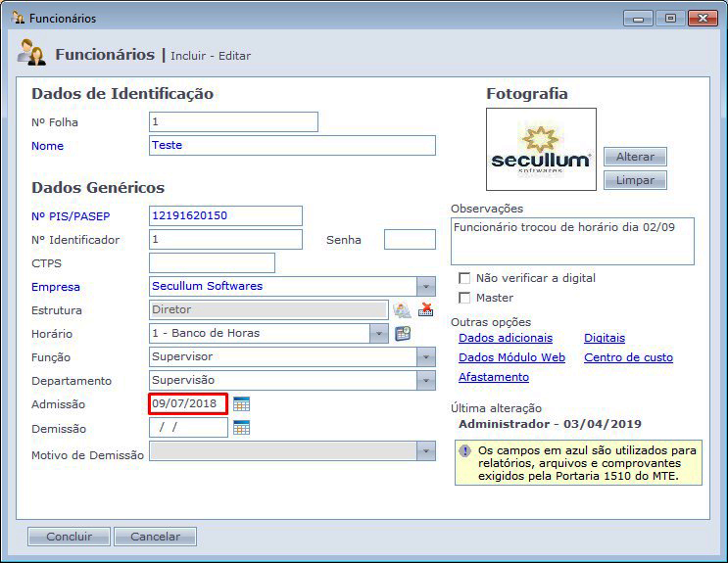
Task: Open the Digitais link
Action: coord(604,338)
